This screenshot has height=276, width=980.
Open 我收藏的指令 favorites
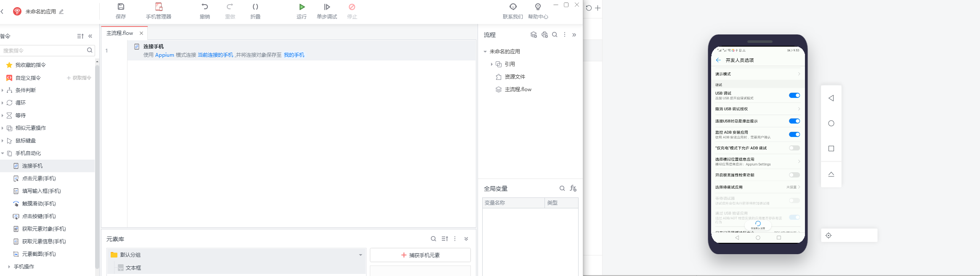pyautogui.click(x=31, y=65)
